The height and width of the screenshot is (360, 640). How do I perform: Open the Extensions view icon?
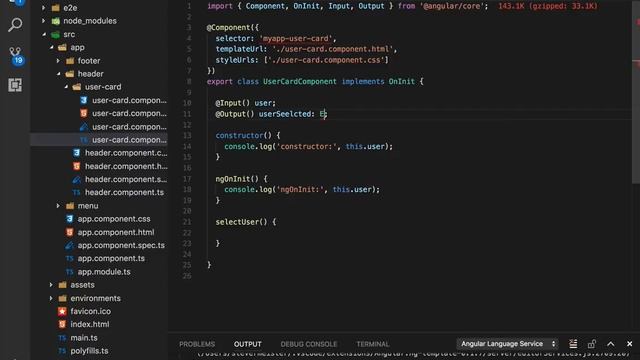click(x=15, y=85)
